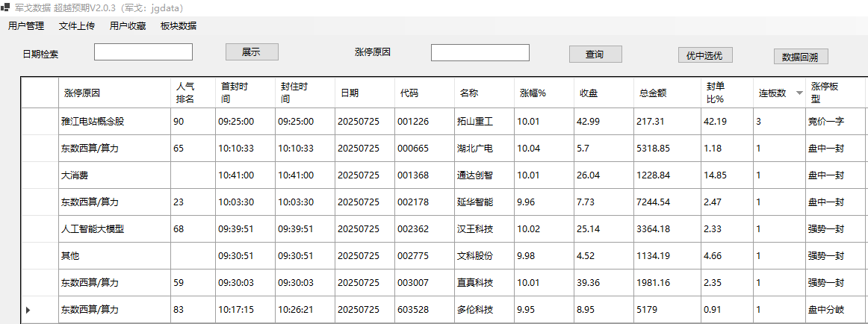Select the 多伦科技 name cell

tap(484, 310)
